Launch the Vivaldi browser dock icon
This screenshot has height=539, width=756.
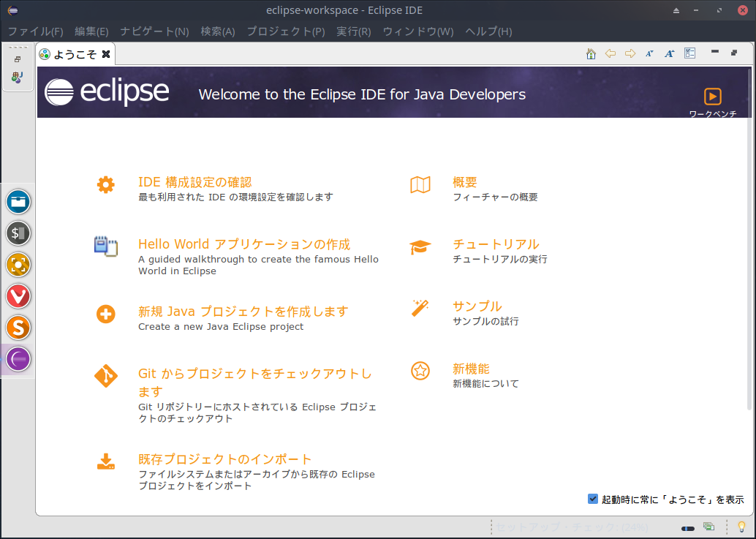click(x=18, y=296)
